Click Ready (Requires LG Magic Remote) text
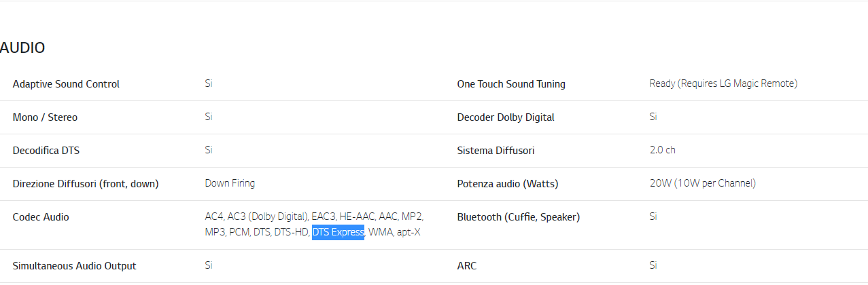 (723, 83)
